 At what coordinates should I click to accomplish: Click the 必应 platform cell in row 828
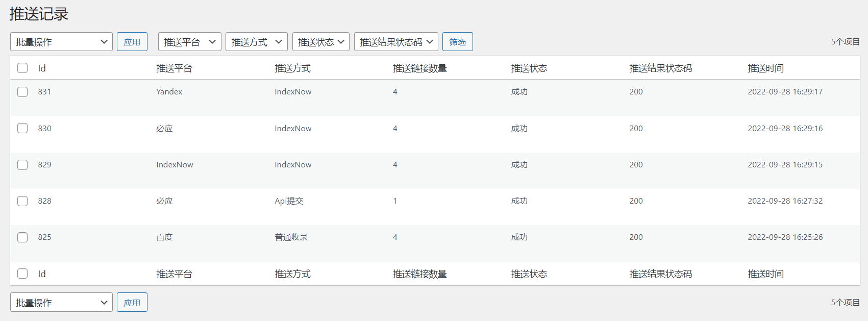pyautogui.click(x=164, y=201)
